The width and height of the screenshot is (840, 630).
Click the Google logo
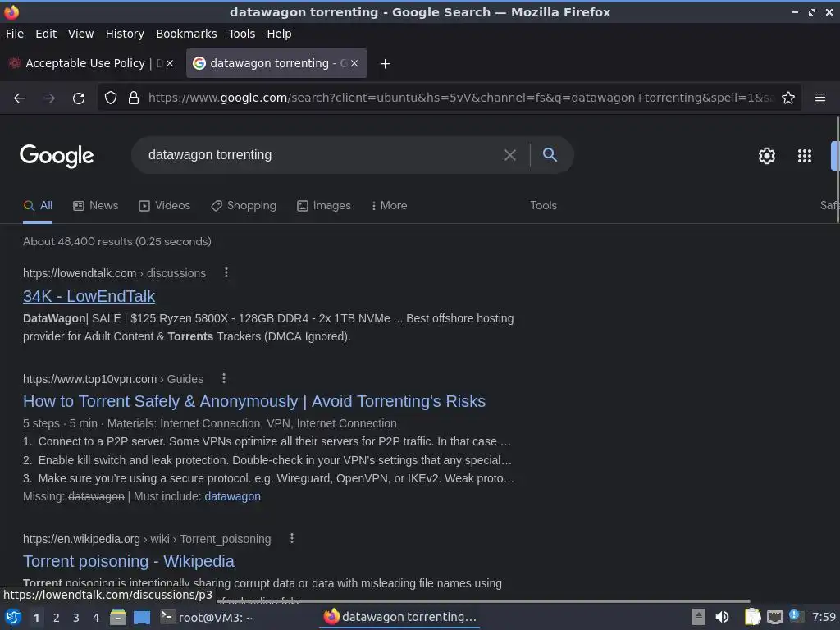point(57,156)
